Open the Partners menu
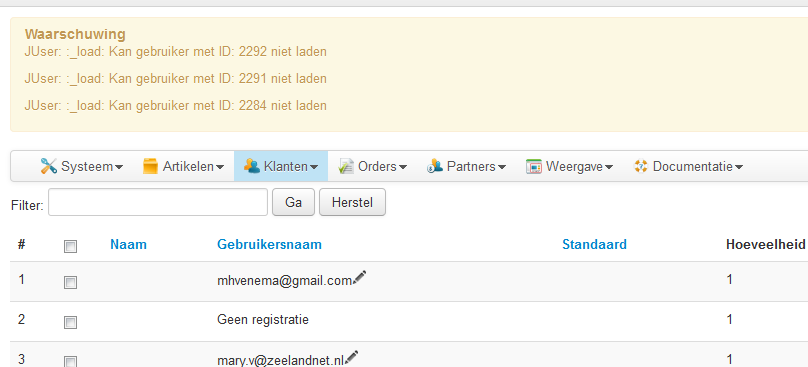808x367 pixels. (466, 166)
